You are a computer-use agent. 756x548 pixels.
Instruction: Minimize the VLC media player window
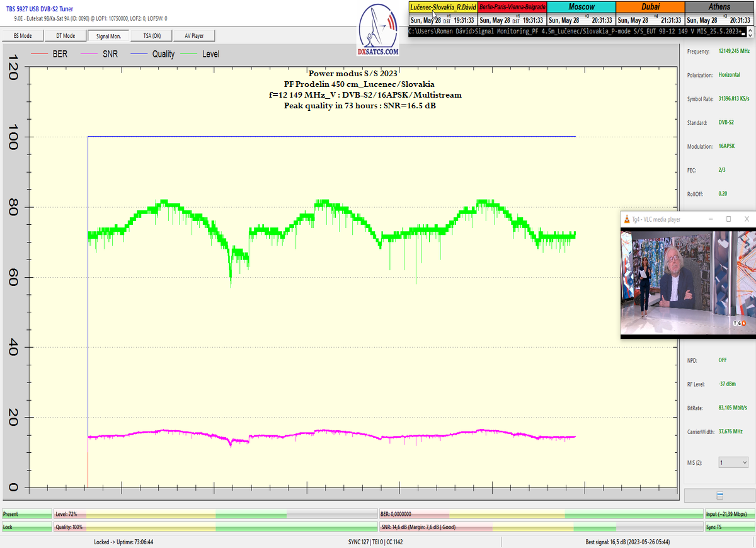710,219
